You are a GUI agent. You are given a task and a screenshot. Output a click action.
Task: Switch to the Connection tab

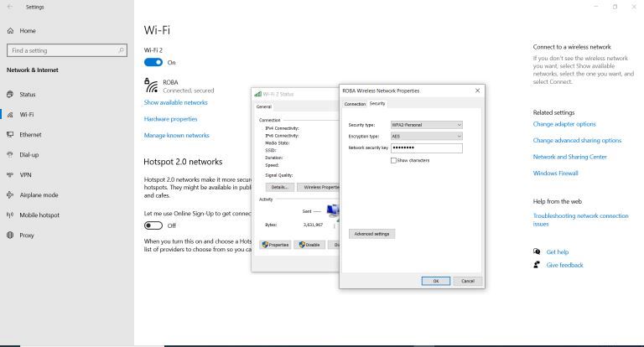point(355,104)
